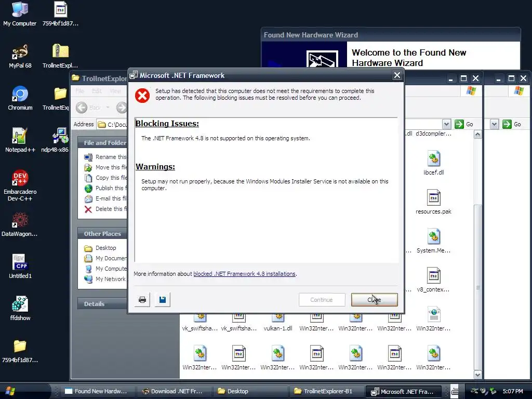532x399 pixels.
Task: Click the Found New Hardware Wizard title bar
Action: pos(391,35)
